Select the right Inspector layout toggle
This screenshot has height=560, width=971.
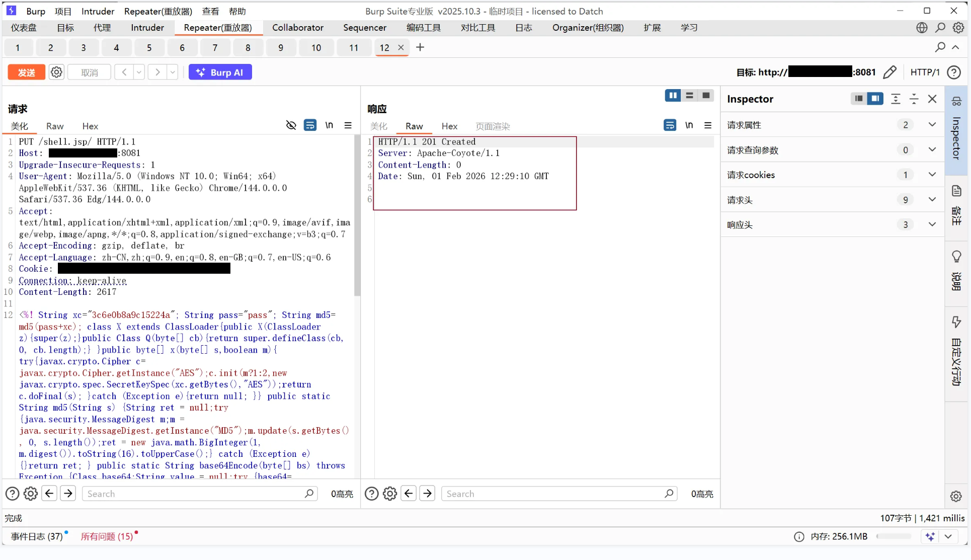pos(875,99)
